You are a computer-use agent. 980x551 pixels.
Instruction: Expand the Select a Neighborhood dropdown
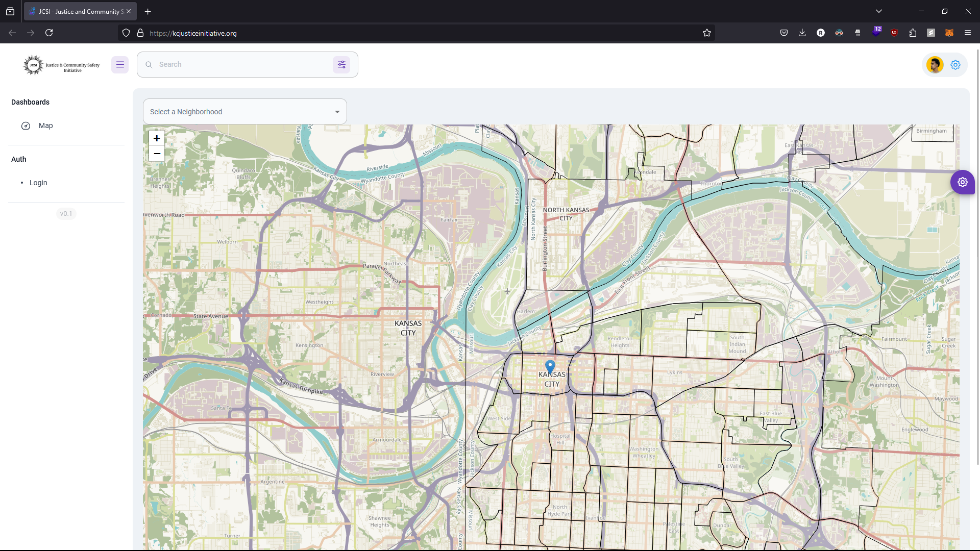pyautogui.click(x=245, y=112)
